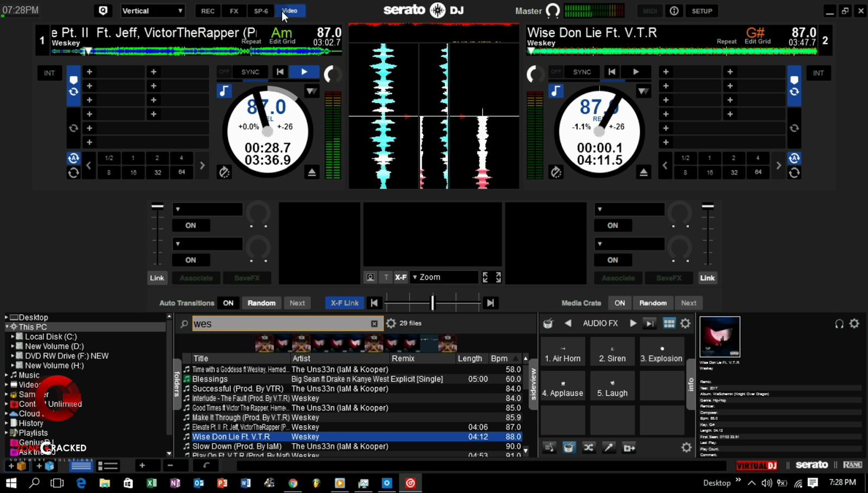The image size is (868, 493).
Task: Open search options gear next to 29 files
Action: tap(391, 324)
